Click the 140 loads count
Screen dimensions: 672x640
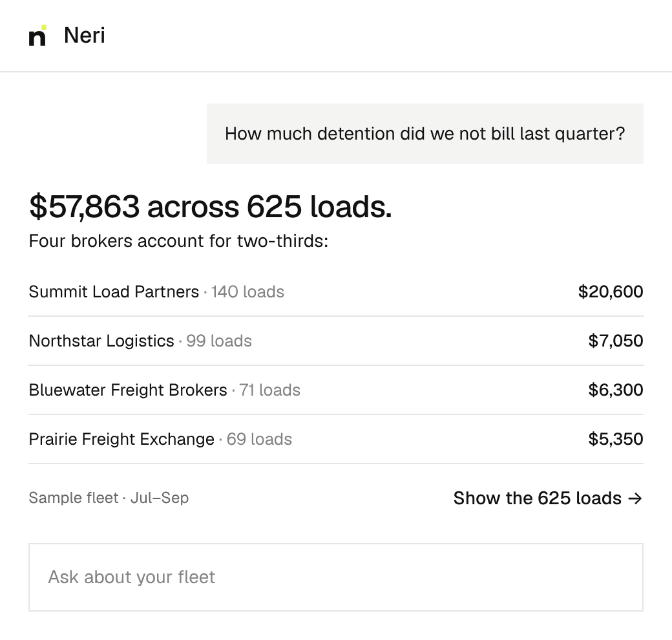[x=247, y=292]
